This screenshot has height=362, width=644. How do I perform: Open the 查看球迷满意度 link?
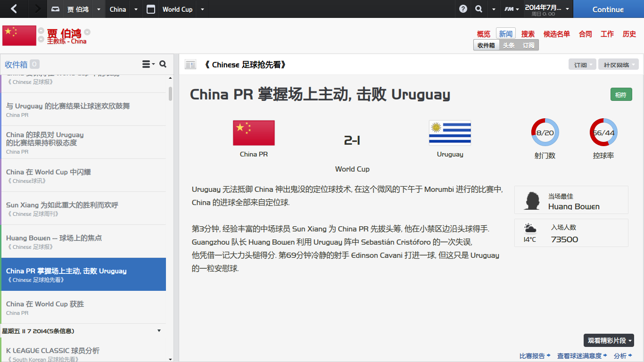pos(582,356)
